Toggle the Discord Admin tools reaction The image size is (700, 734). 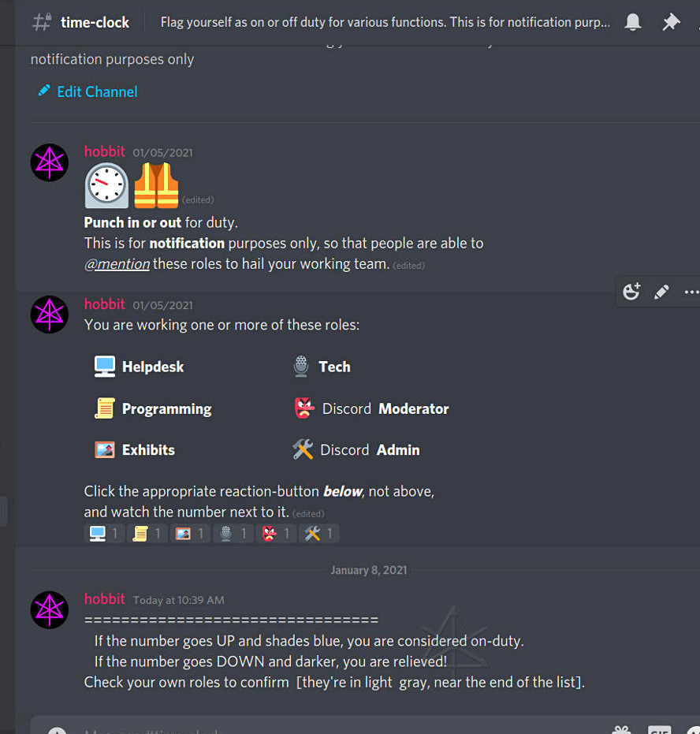319,533
